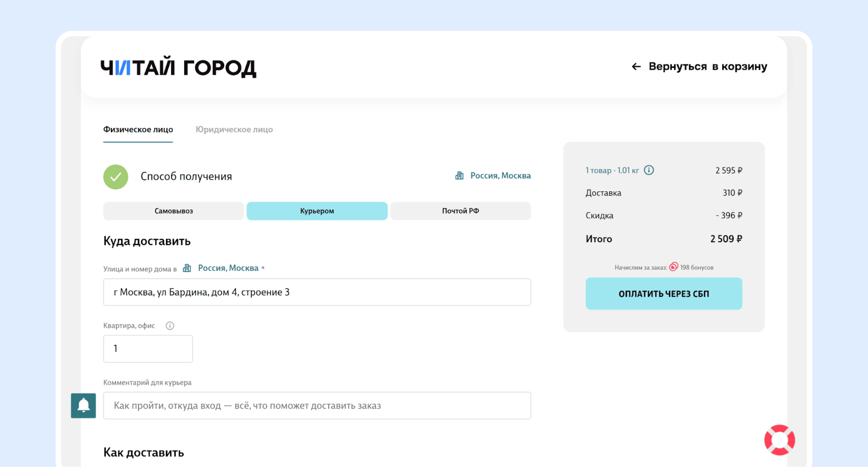Switch to Юридическое лицо tab
The image size is (868, 467).
point(234,129)
